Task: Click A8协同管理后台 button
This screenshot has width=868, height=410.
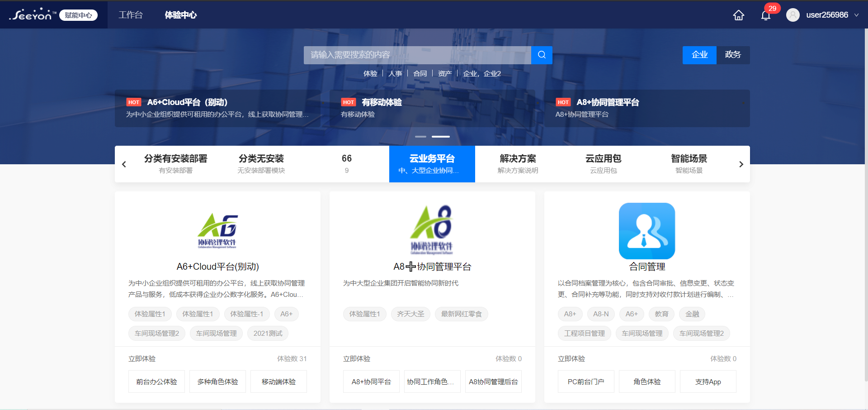Action: (493, 381)
